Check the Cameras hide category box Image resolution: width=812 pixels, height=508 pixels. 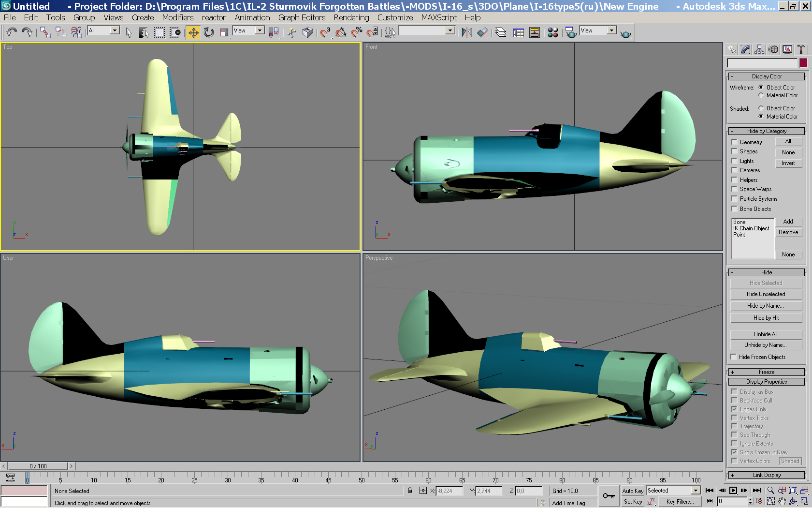pyautogui.click(x=734, y=170)
